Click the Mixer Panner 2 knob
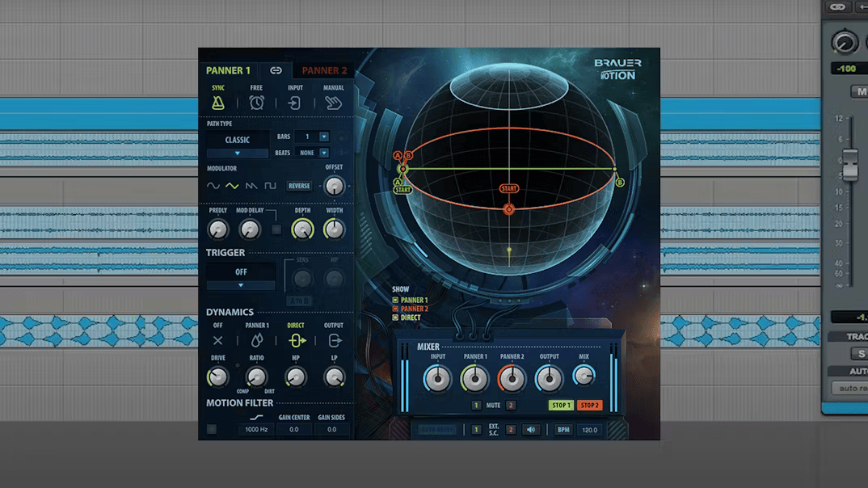The image size is (868, 488). point(512,379)
